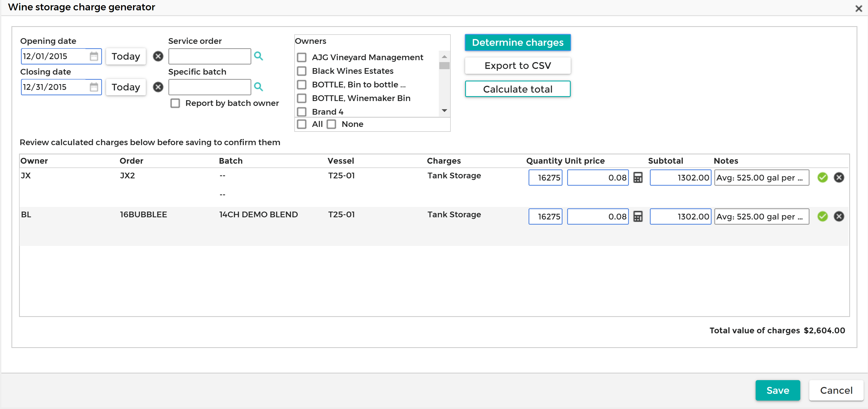
Task: Open calculator icon in JX row
Action: 638,177
